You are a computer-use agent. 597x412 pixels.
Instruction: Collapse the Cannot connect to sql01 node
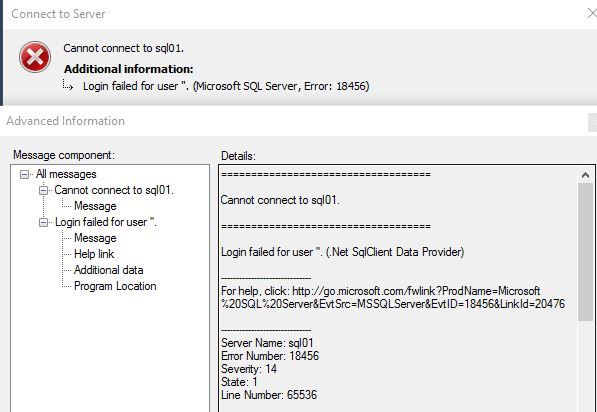[44, 190]
